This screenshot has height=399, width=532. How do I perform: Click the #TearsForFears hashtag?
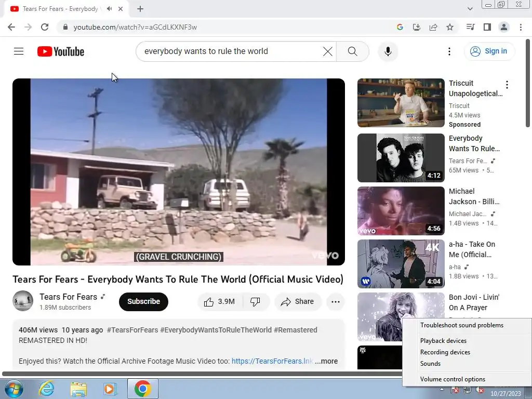[132, 330]
